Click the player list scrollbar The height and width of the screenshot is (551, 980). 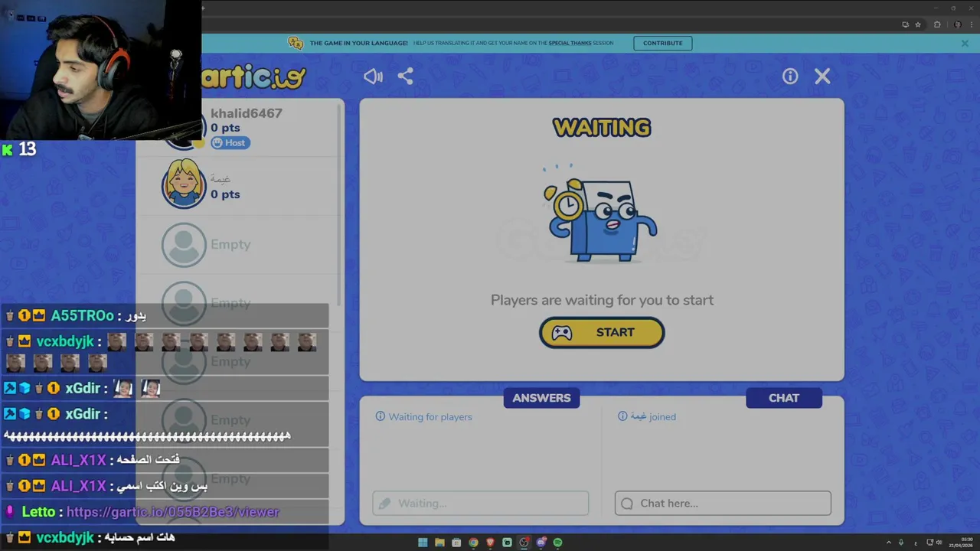point(340,207)
